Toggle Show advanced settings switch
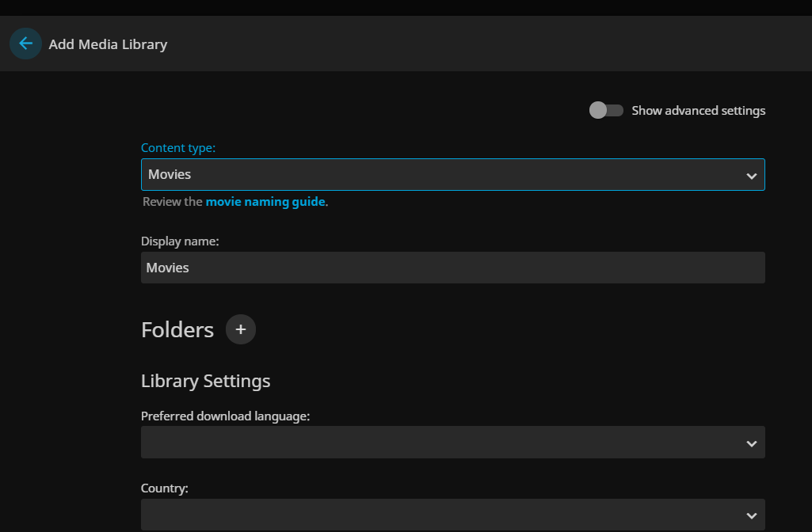 click(606, 110)
